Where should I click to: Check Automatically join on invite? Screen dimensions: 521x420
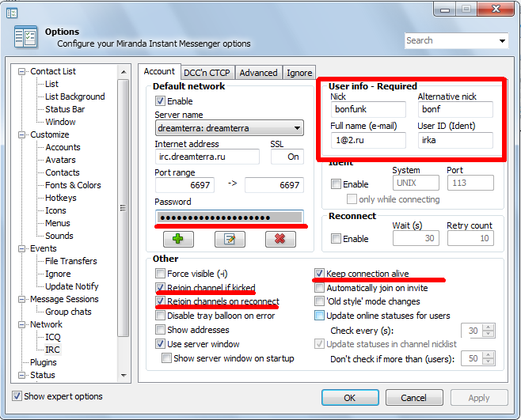click(319, 287)
